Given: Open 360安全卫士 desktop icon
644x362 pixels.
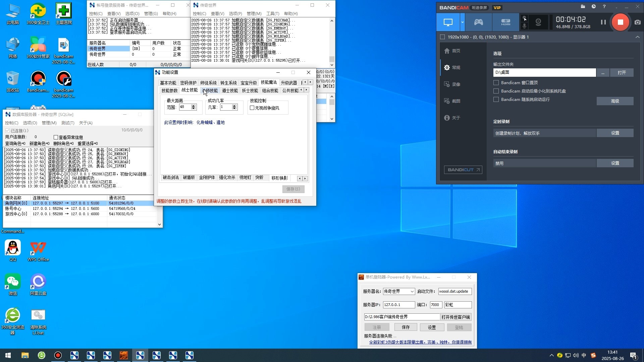Looking at the screenshot, I should pyautogui.click(x=38, y=14).
